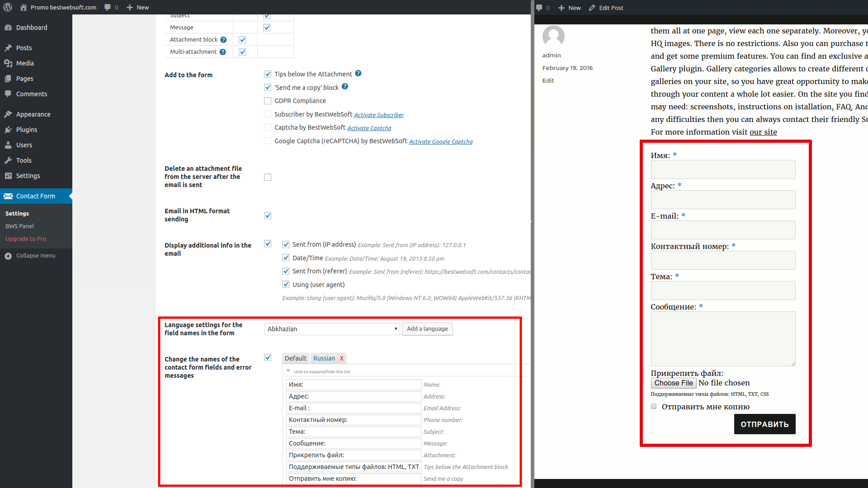Click the Collapse menu arrow icon
Image resolution: width=868 pixels, height=488 pixels.
[8, 256]
